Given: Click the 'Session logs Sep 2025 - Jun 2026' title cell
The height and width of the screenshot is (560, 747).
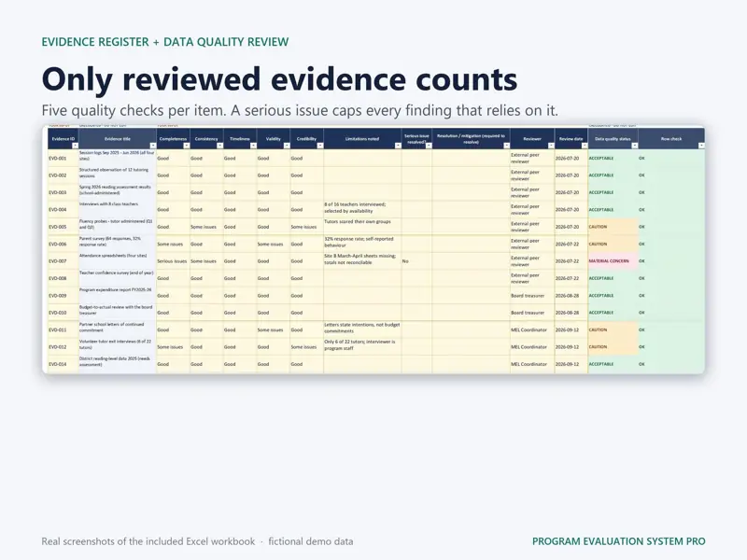Looking at the screenshot, I should [x=118, y=158].
